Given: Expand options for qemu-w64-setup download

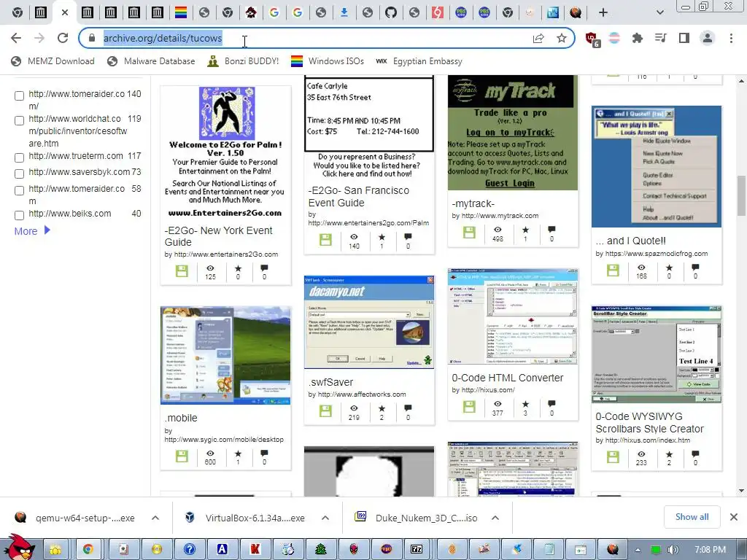Looking at the screenshot, I should click(155, 518).
